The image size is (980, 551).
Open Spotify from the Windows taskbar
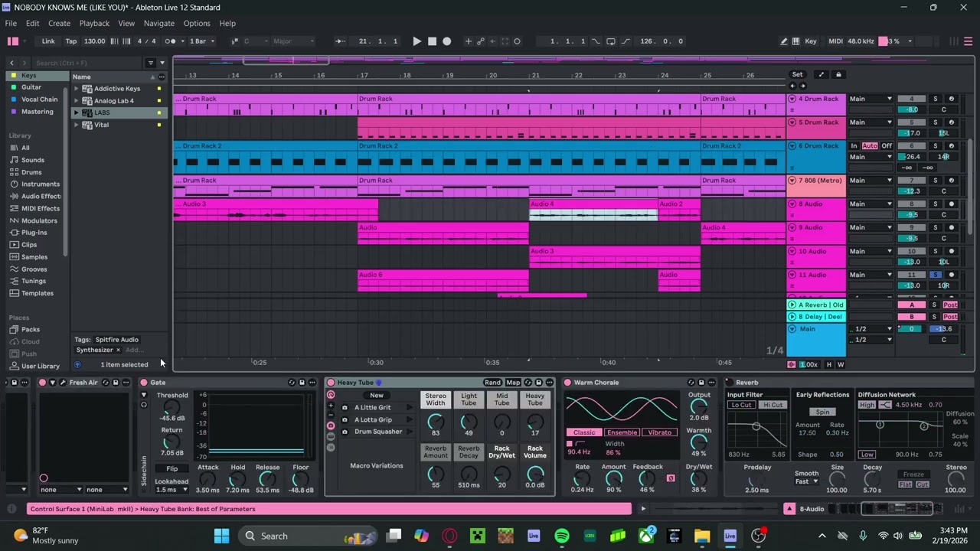[562, 536]
